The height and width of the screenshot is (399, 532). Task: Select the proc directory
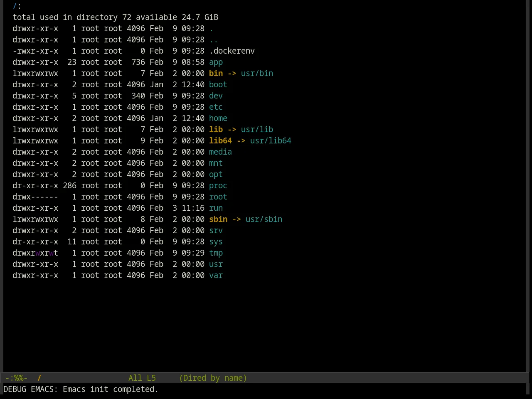coord(218,185)
